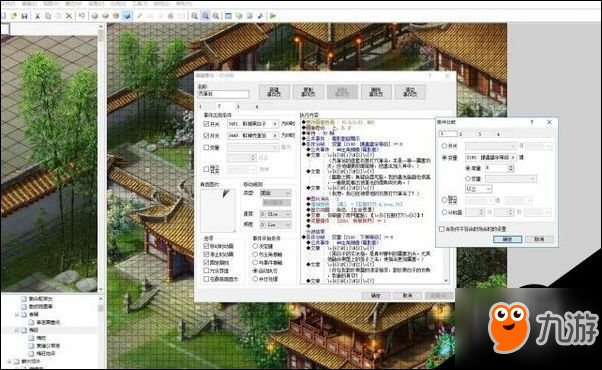Screen dimensions: 602x370
Task: Check the else-branch checkbox in condition dialog
Action: (x=442, y=229)
